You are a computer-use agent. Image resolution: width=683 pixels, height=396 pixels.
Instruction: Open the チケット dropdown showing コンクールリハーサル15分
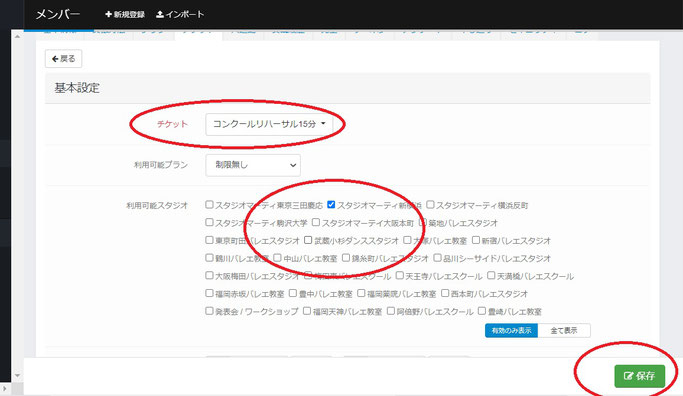click(269, 124)
